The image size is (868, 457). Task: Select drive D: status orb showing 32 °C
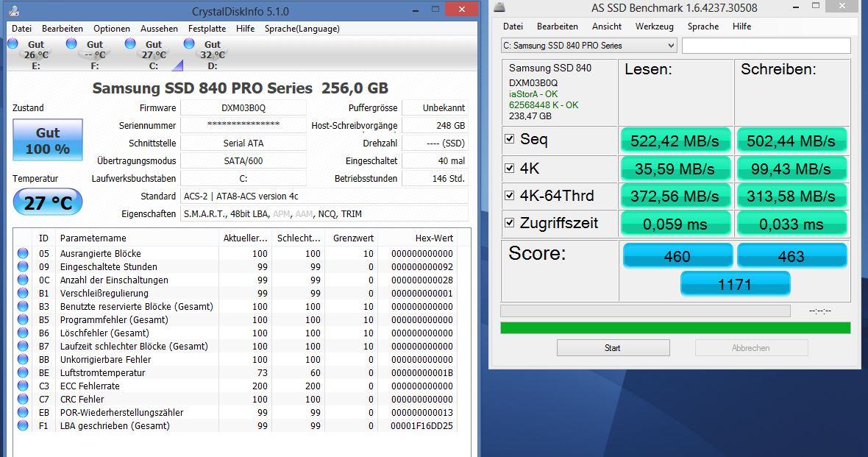tap(189, 43)
